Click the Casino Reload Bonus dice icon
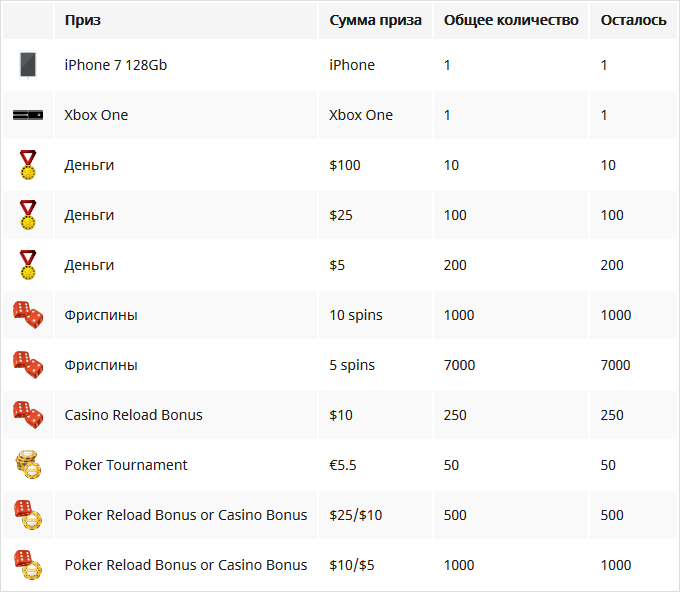The image size is (680, 592). coord(28,415)
